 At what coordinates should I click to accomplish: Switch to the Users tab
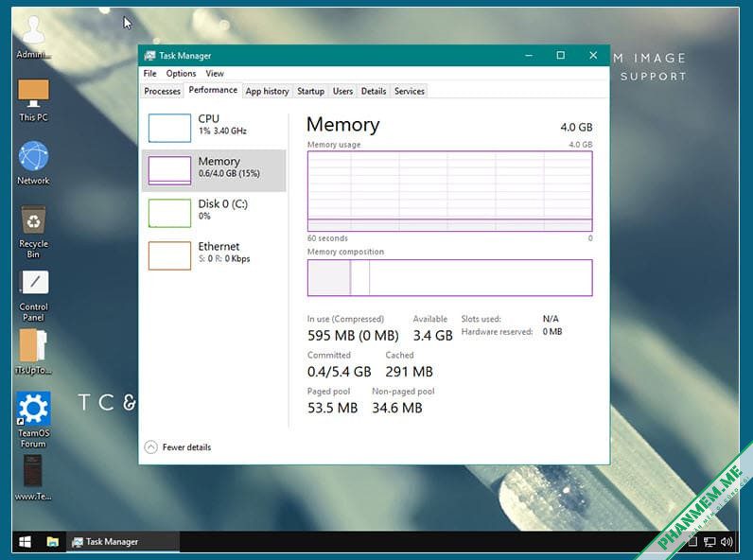pos(342,91)
